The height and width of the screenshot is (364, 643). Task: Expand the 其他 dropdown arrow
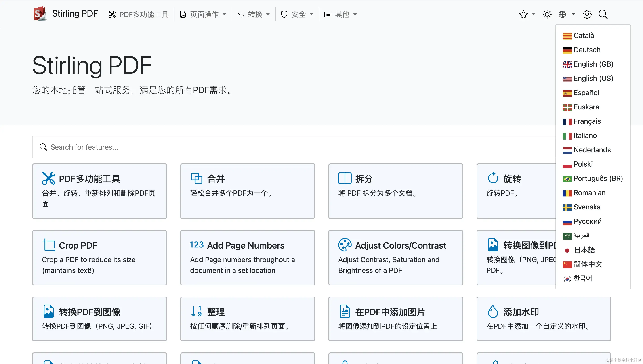pos(355,14)
